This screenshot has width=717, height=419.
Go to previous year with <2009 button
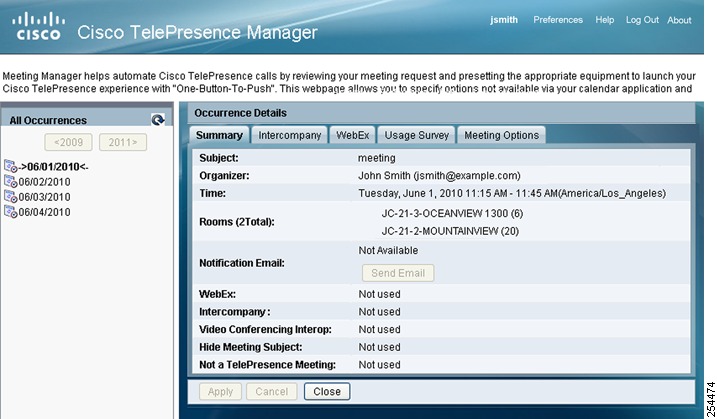tap(68, 142)
